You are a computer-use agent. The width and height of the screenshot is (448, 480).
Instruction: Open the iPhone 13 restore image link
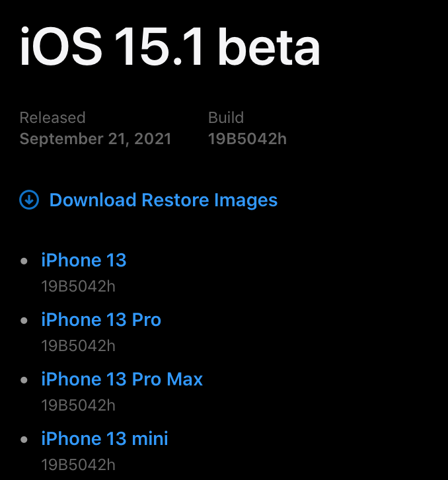coord(83,260)
